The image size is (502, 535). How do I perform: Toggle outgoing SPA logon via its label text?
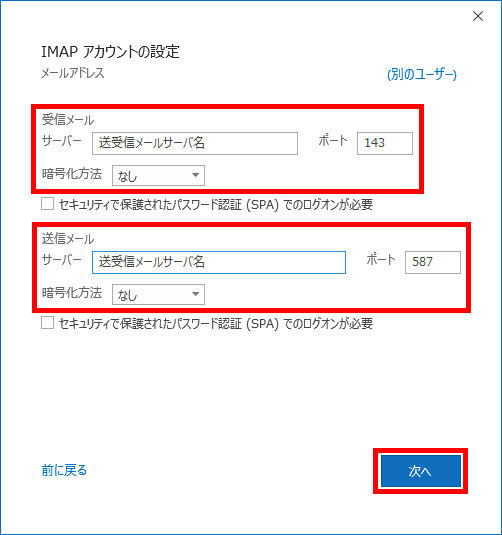coord(216,323)
